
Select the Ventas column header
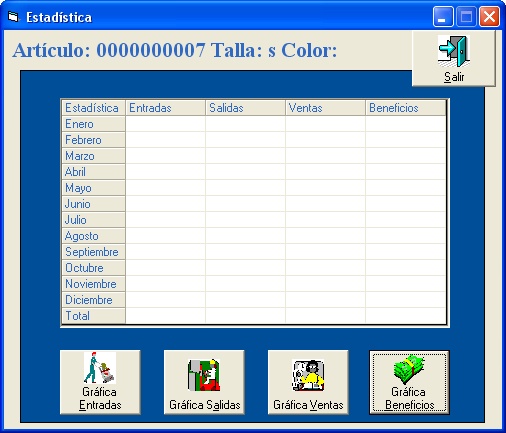(x=325, y=108)
